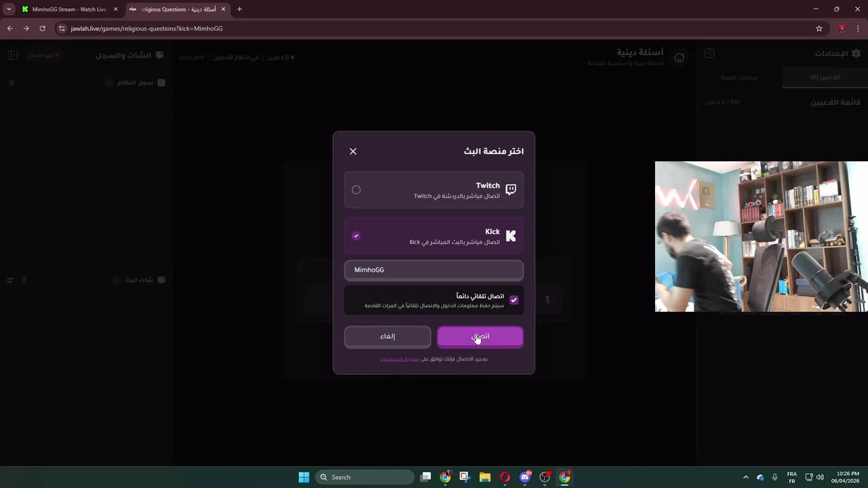
Task: Focus the MimhoGG channel name field
Action: (434, 270)
